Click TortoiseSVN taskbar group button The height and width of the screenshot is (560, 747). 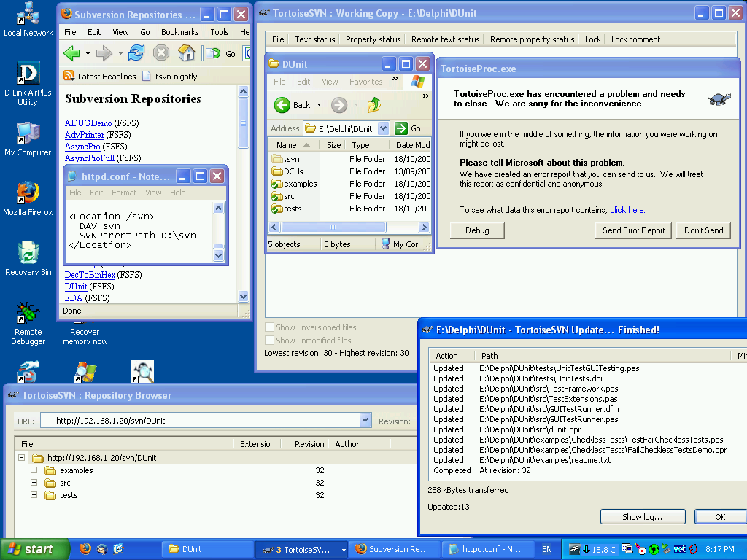click(301, 549)
